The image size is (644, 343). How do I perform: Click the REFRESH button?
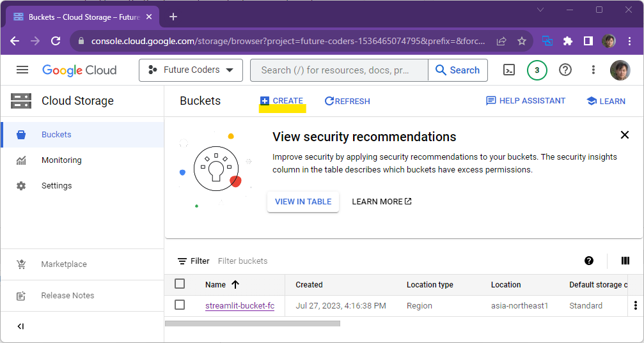coord(347,101)
